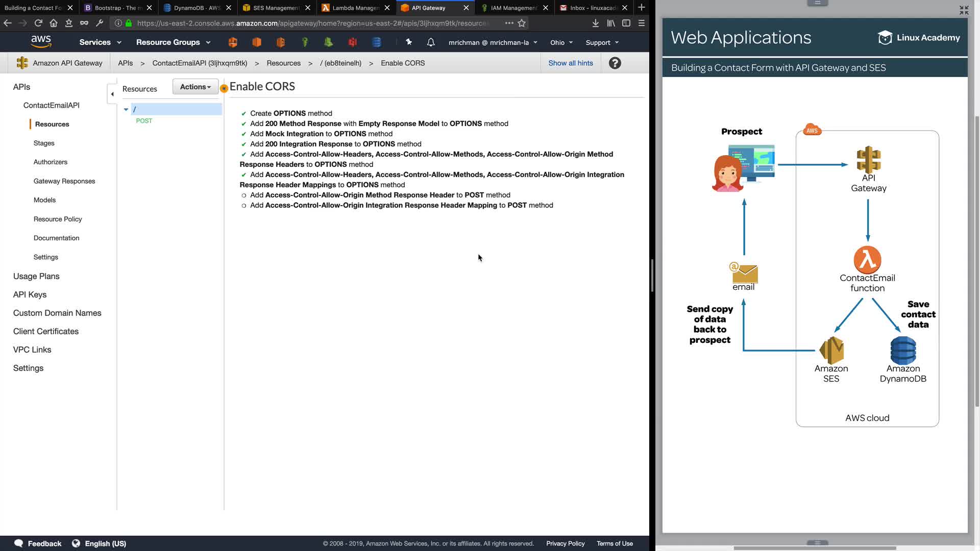Viewport: 980px width, 551px height.
Task: Open the notifications bell icon
Action: coord(431,42)
